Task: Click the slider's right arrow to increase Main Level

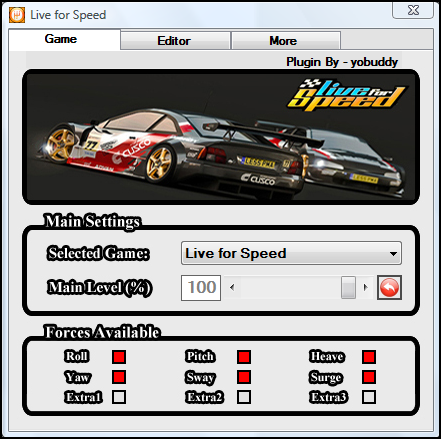Action: click(x=365, y=287)
